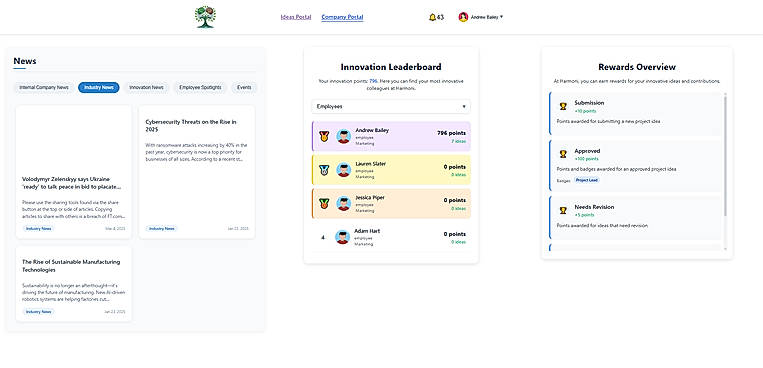Click gold medal icon beside Andrew Bailey
The width and height of the screenshot is (763, 368).
[324, 136]
